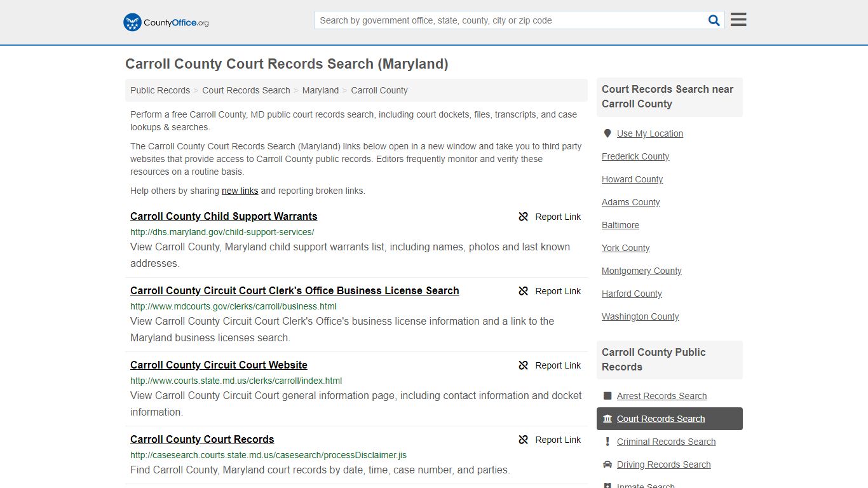
Task: Open Circuit Court Clerk's Office Business License Search
Action: (295, 290)
